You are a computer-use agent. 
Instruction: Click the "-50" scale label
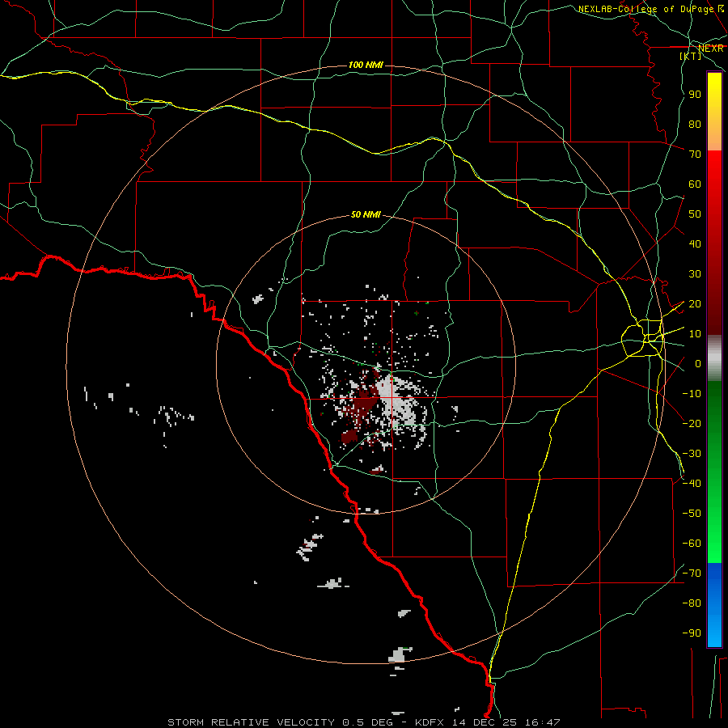pyautogui.click(x=692, y=513)
